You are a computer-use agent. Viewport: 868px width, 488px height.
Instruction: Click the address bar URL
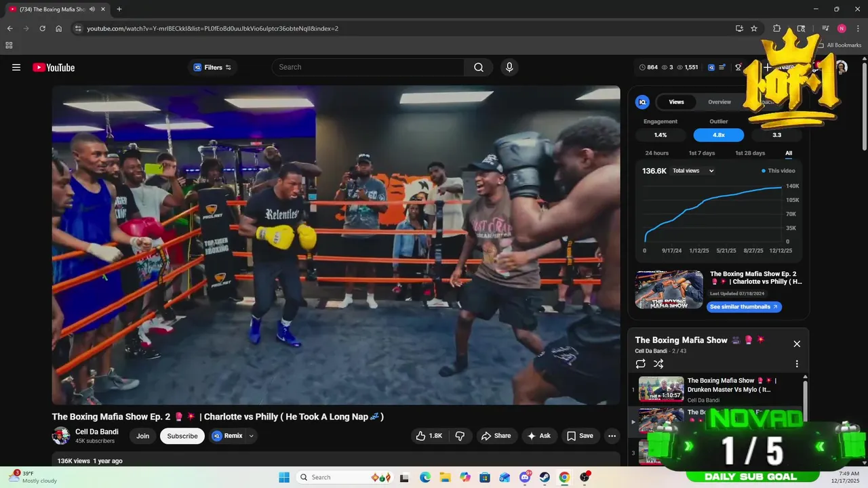(212, 28)
